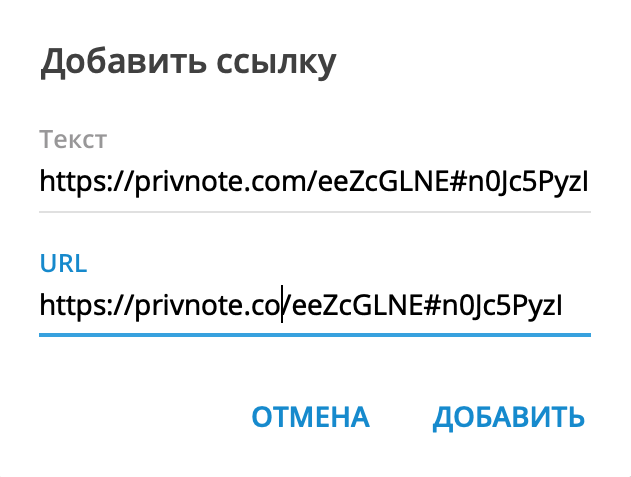Click the Текст field label
Viewport: 631px width, 477px height.
coord(72,139)
